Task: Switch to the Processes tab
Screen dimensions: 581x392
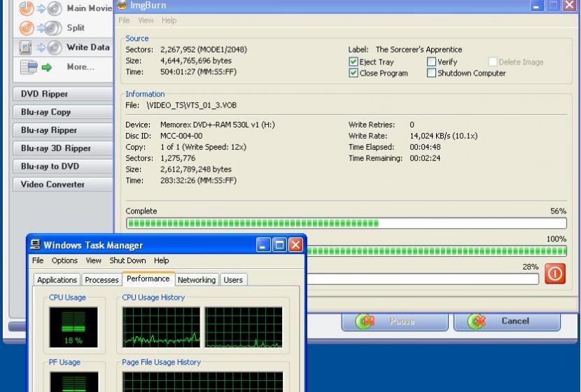Action: (101, 280)
